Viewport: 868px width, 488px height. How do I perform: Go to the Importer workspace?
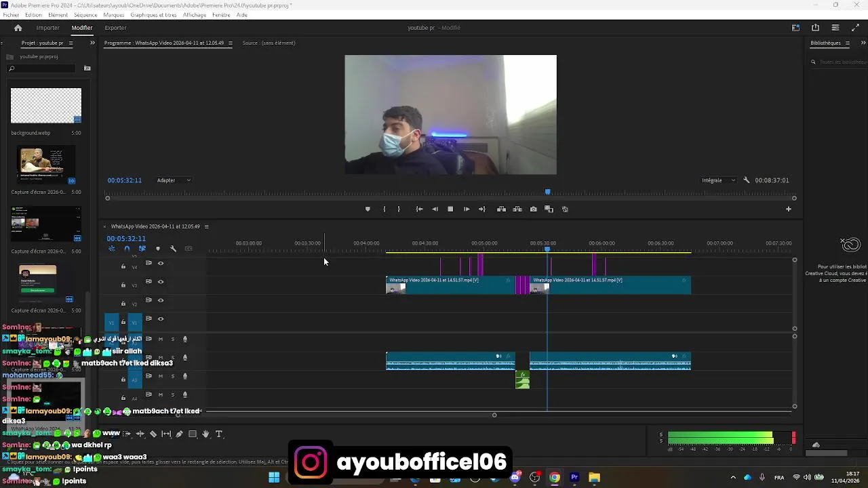[x=48, y=28]
